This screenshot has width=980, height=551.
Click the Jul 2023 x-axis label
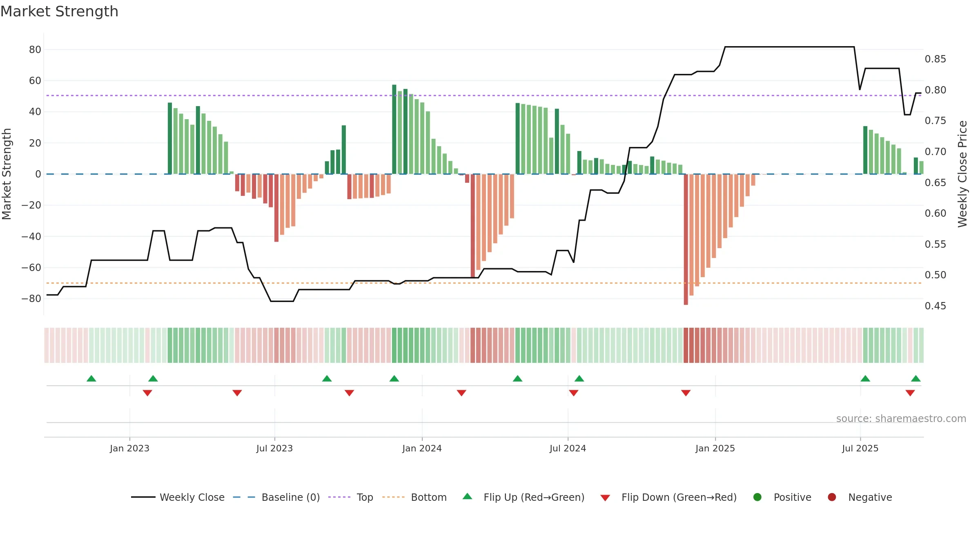(x=274, y=448)
